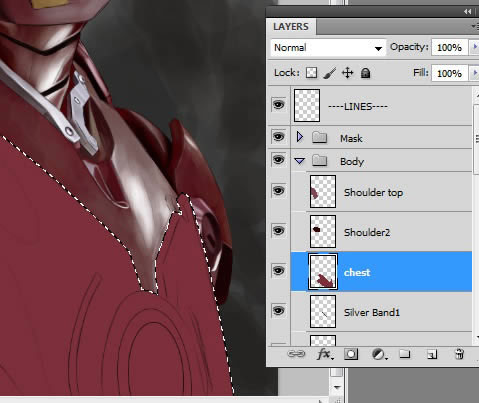Open the Normal blend mode dropdown

(x=328, y=48)
